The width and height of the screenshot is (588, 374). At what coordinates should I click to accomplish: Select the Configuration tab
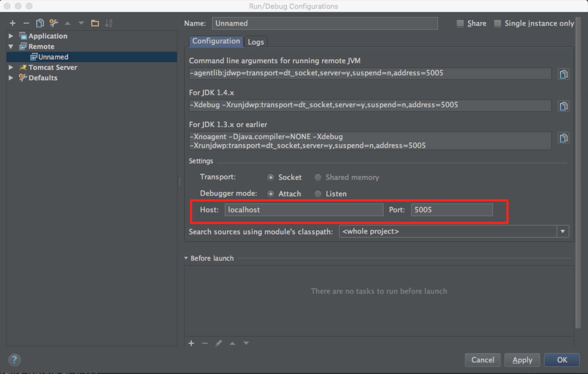pyautogui.click(x=216, y=41)
